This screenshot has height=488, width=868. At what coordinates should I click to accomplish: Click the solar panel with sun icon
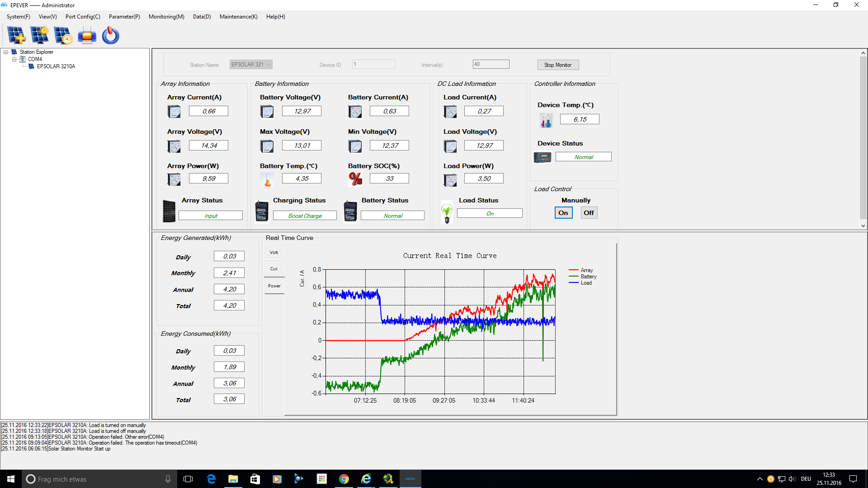(40, 35)
